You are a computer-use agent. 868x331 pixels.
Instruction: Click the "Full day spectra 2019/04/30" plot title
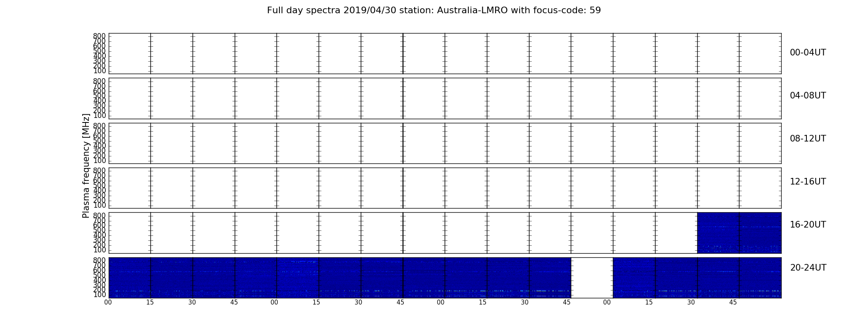434,10
